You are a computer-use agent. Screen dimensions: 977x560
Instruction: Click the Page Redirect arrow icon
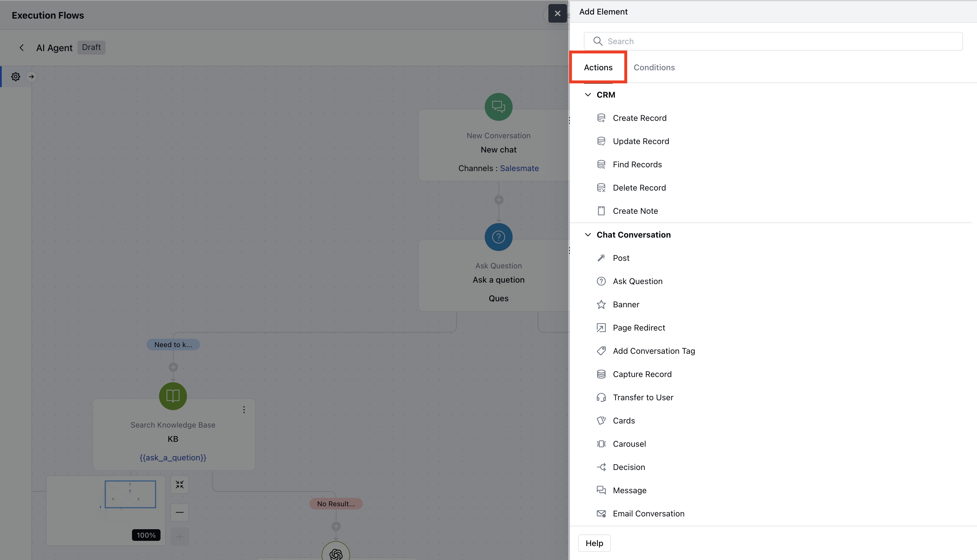click(x=601, y=328)
